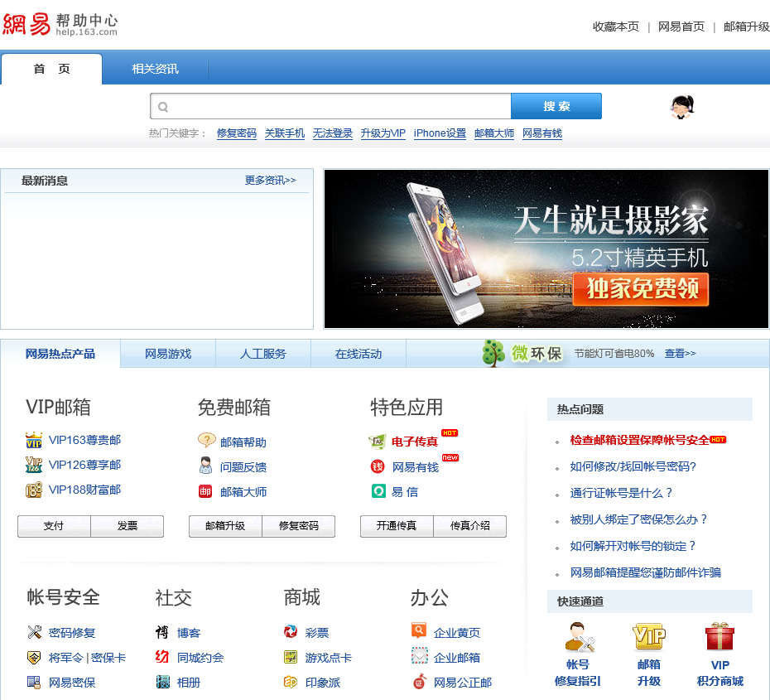770x700 pixels.
Task: Click the 问题反馈 person icon
Action: (206, 466)
